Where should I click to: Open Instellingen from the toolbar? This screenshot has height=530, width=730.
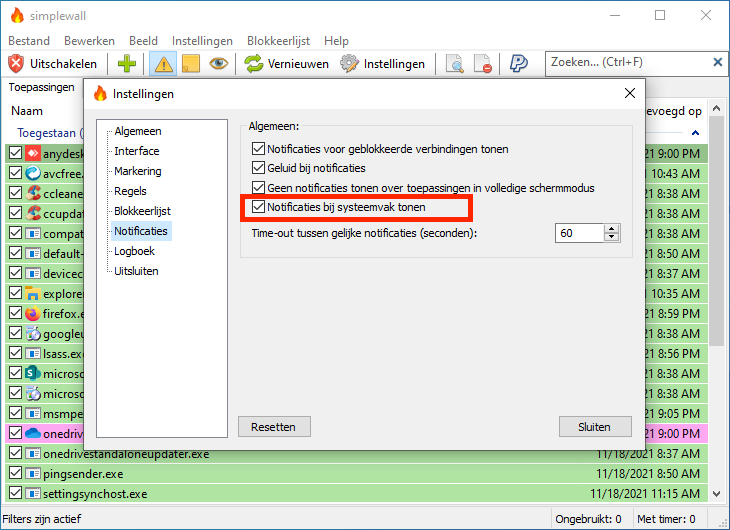[382, 63]
